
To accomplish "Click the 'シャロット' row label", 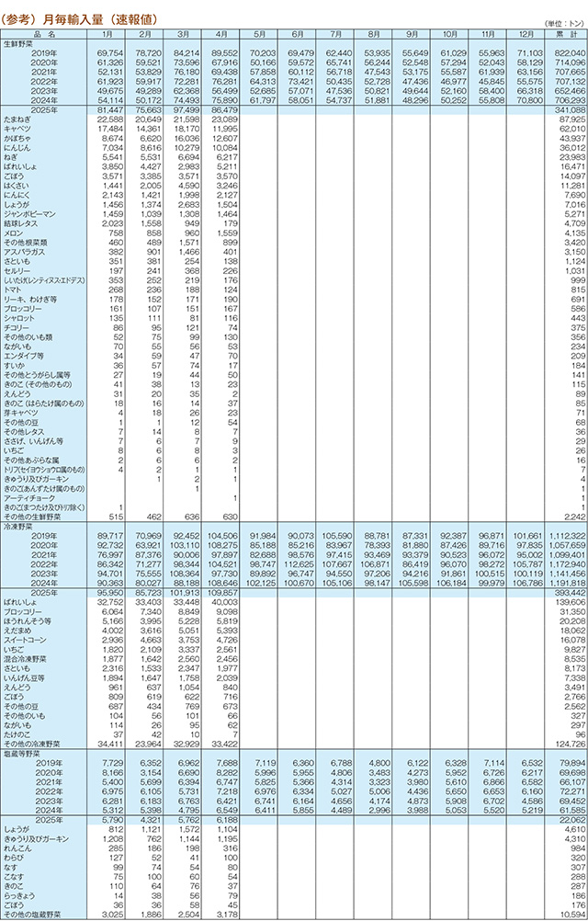I will coord(20,318).
